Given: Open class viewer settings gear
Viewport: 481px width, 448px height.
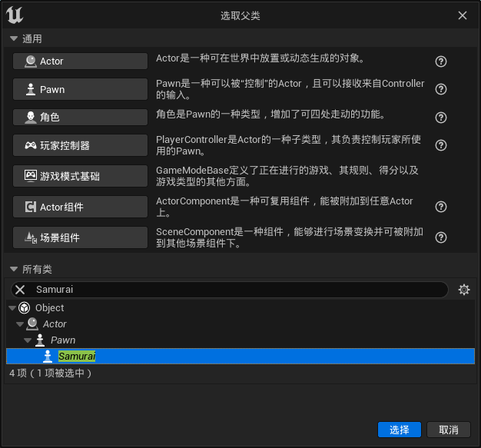Looking at the screenshot, I should pos(464,290).
